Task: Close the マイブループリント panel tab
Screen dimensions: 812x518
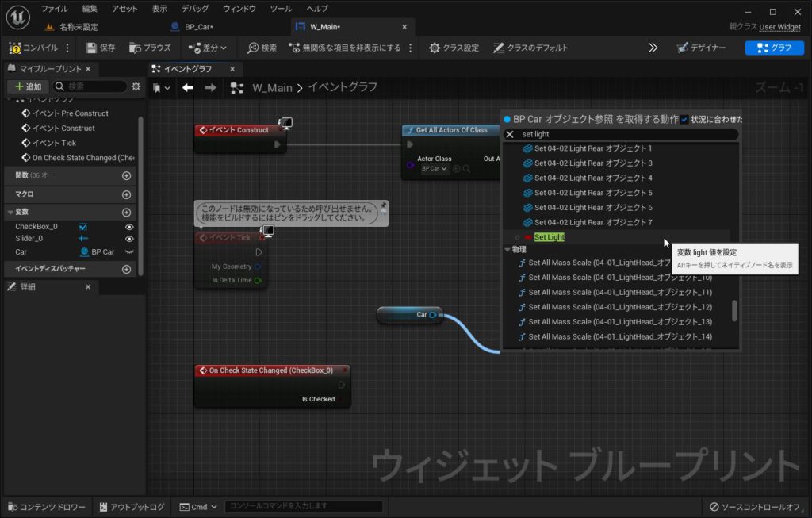Action: [x=88, y=69]
